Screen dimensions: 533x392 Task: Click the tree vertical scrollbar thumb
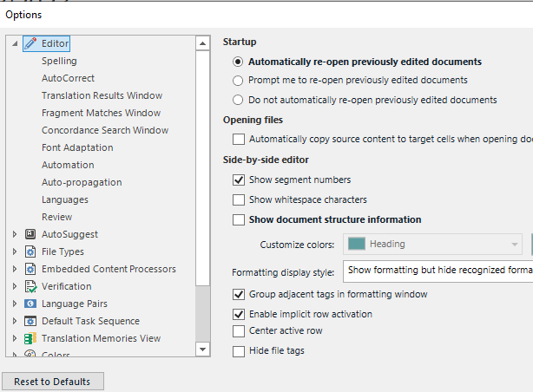tap(203, 167)
